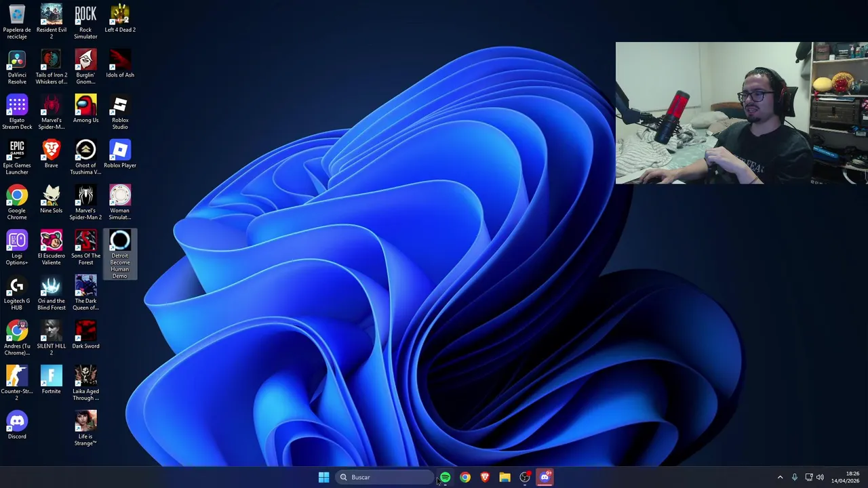This screenshot has width=868, height=488.
Task: Select Andres Chrome profile shortcut
Action: (x=17, y=338)
